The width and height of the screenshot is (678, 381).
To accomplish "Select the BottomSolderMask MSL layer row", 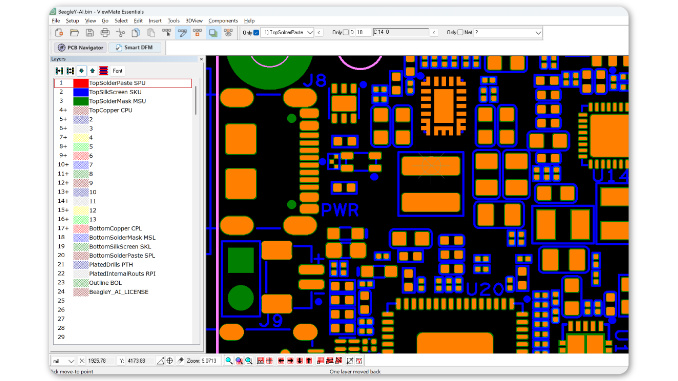I will tap(123, 237).
